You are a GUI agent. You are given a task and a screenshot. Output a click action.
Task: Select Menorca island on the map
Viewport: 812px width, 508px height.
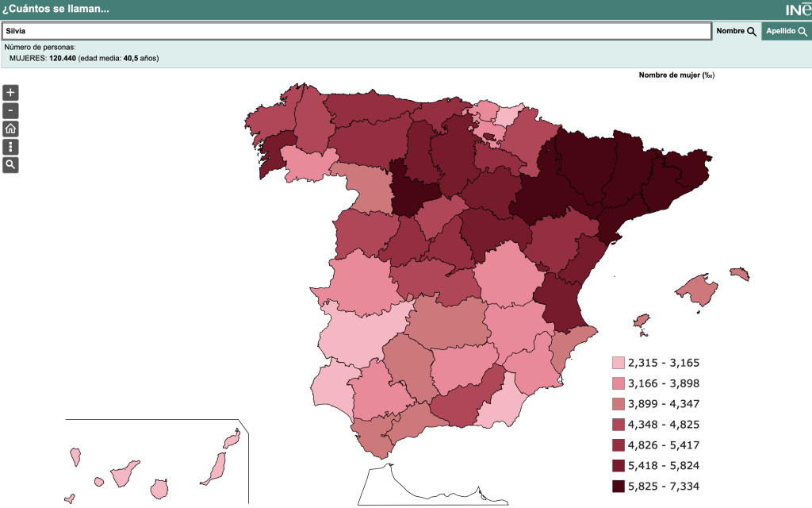(x=739, y=274)
